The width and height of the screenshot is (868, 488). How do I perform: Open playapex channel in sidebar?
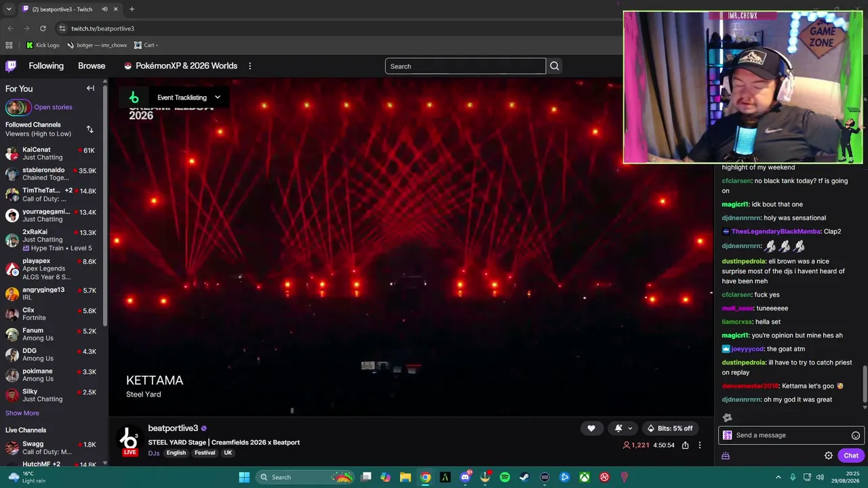[53, 269]
